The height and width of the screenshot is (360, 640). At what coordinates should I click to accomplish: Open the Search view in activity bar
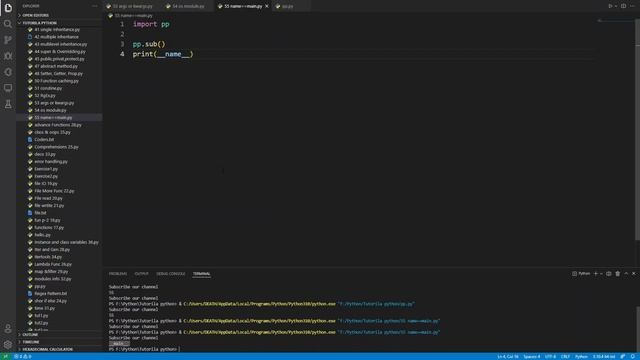(x=8, y=24)
